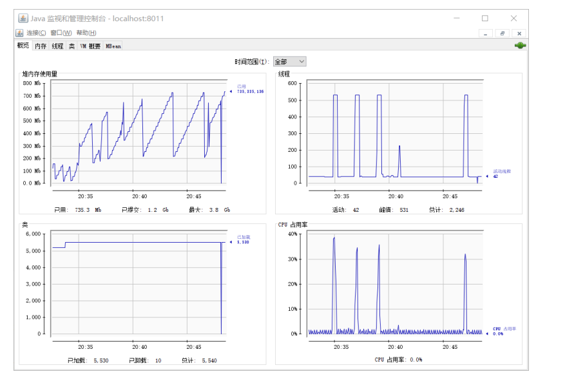The height and width of the screenshot is (392, 565).
Task: Click the Java icon in the title bar
Action: [x=23, y=18]
